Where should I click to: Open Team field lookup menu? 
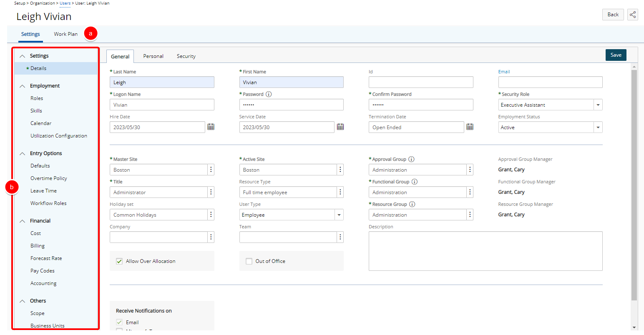[x=340, y=237]
